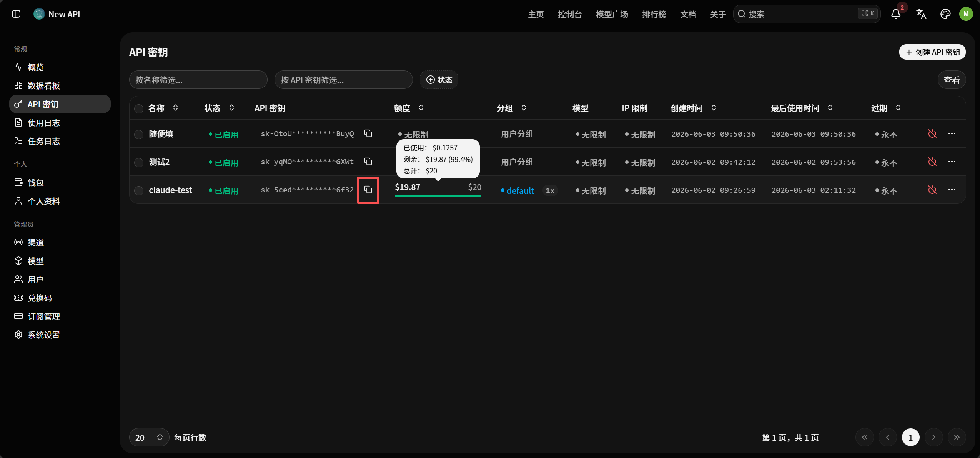Click page number 1 button
The image size is (980, 458).
click(x=911, y=437)
